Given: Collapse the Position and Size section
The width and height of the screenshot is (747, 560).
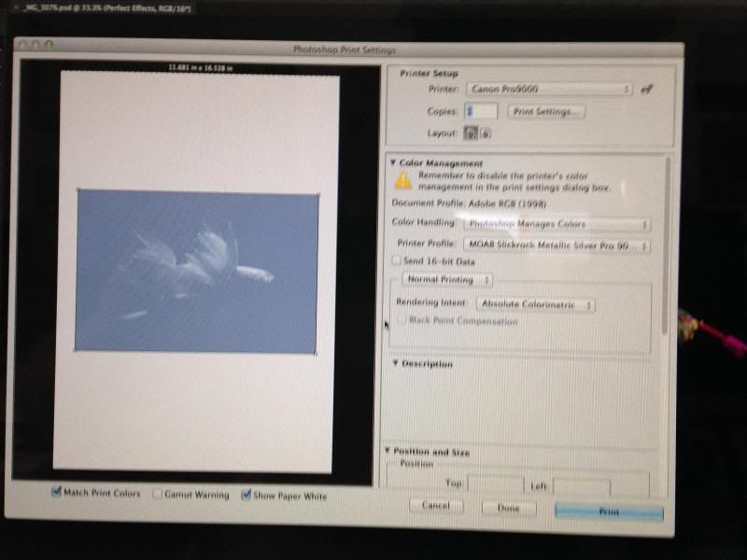Looking at the screenshot, I should [x=387, y=452].
